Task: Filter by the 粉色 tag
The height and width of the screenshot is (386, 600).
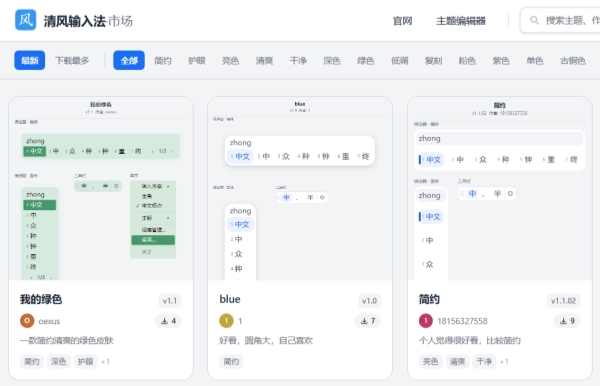Action: coord(467,60)
